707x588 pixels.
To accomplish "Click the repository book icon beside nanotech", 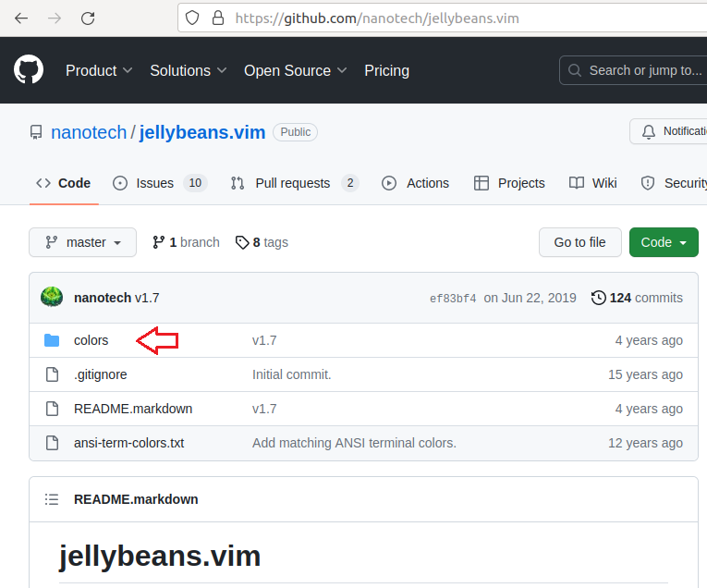I will click(36, 132).
